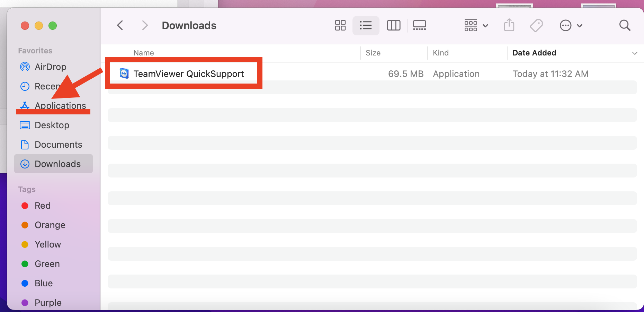
Task: Click the Today at 11:32 AM date
Action: (550, 74)
